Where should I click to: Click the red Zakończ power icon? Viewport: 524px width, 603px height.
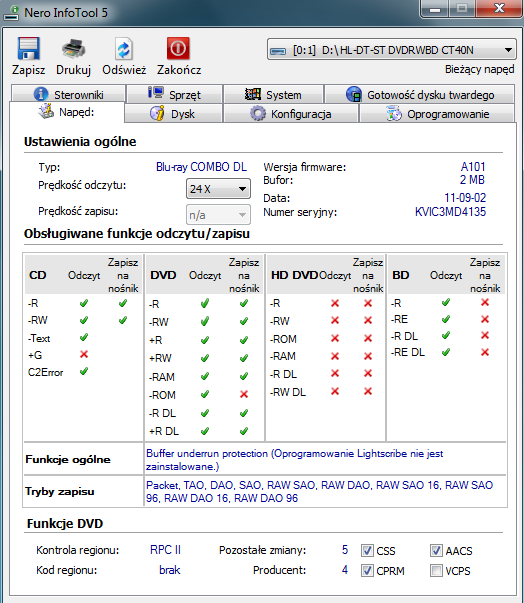point(178,48)
